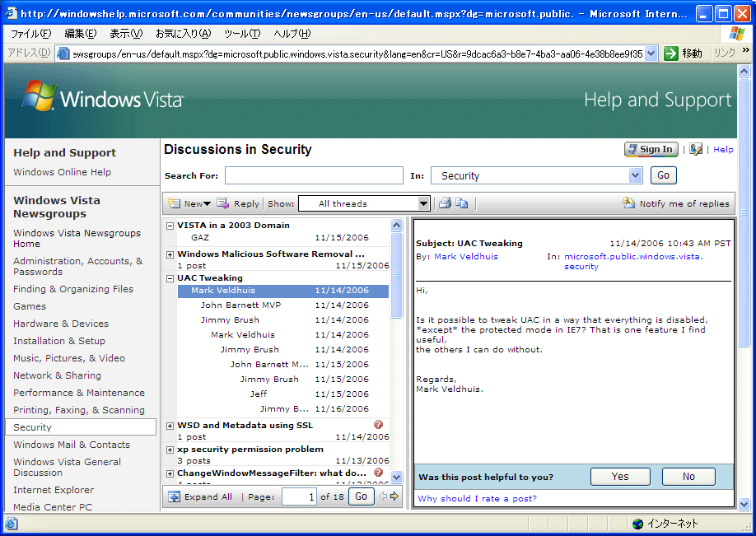Click the address URL field

coord(357,54)
